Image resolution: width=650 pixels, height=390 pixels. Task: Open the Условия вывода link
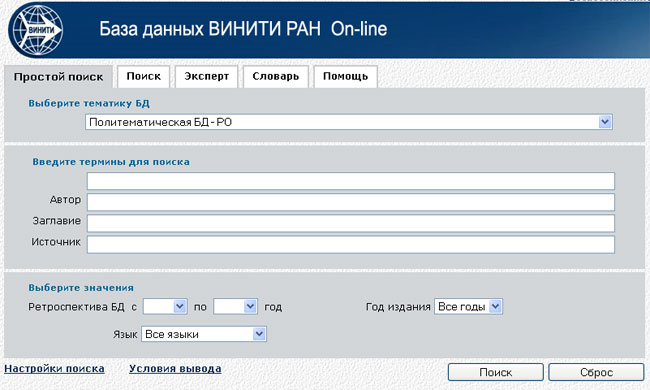tap(175, 369)
